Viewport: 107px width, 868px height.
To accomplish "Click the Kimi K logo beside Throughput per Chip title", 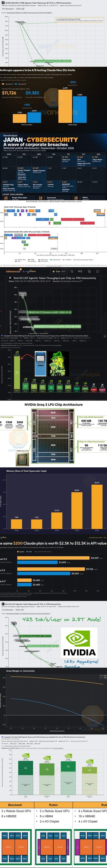I will (11, 278).
